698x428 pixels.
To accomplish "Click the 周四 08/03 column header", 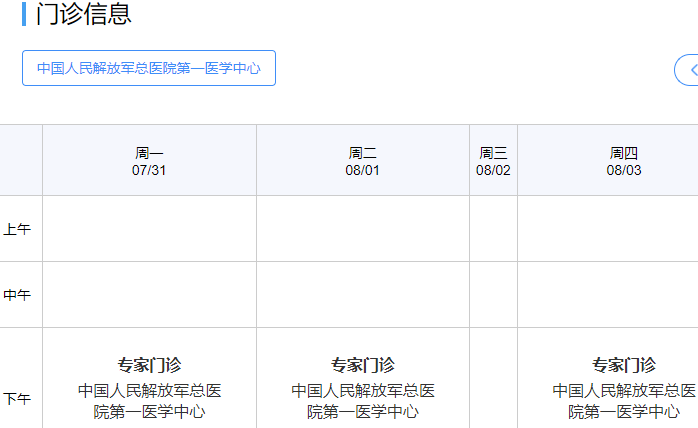I will (x=623, y=161).
